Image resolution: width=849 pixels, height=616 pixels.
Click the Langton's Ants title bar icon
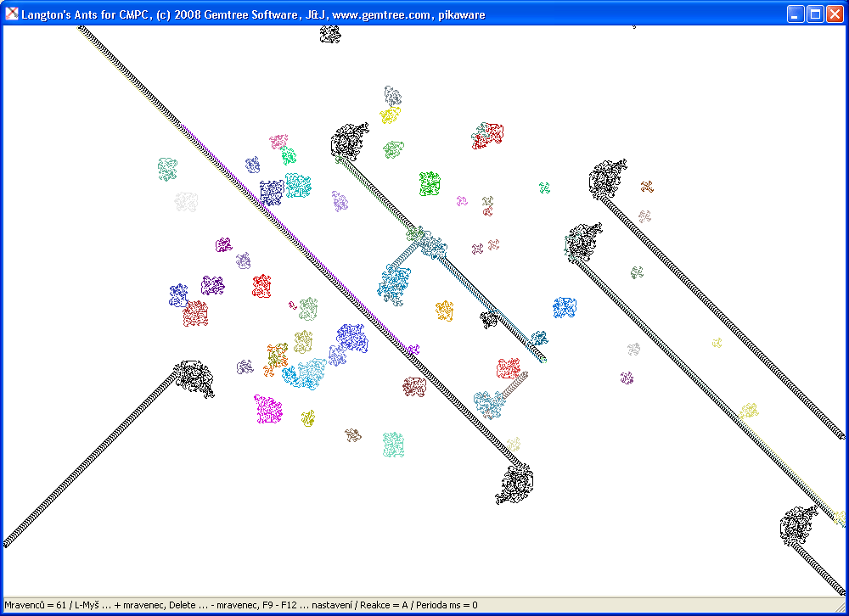[x=12, y=14]
